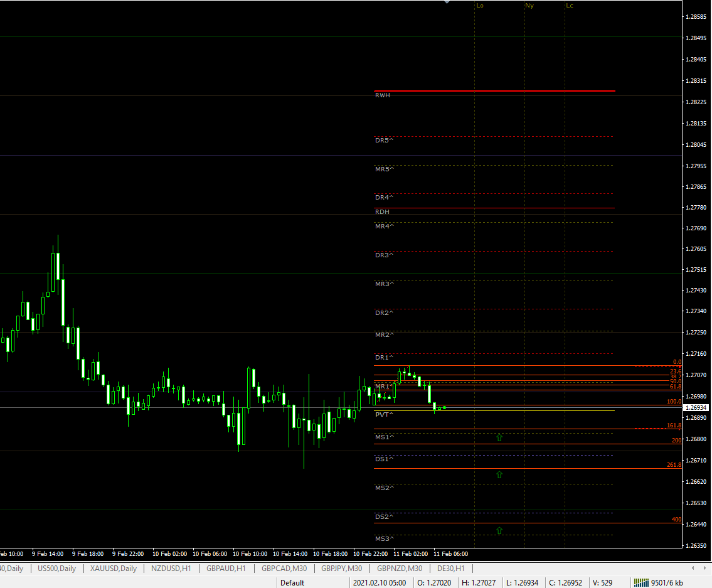The height and width of the screenshot is (588, 712).
Task: Switch to the NZDUSD,H1 chart tab
Action: (171, 568)
